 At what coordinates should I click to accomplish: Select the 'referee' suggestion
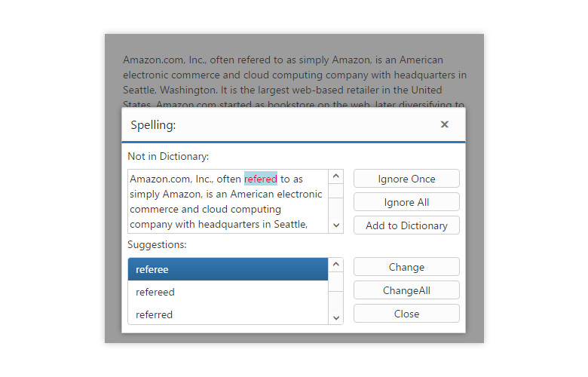[228, 269]
